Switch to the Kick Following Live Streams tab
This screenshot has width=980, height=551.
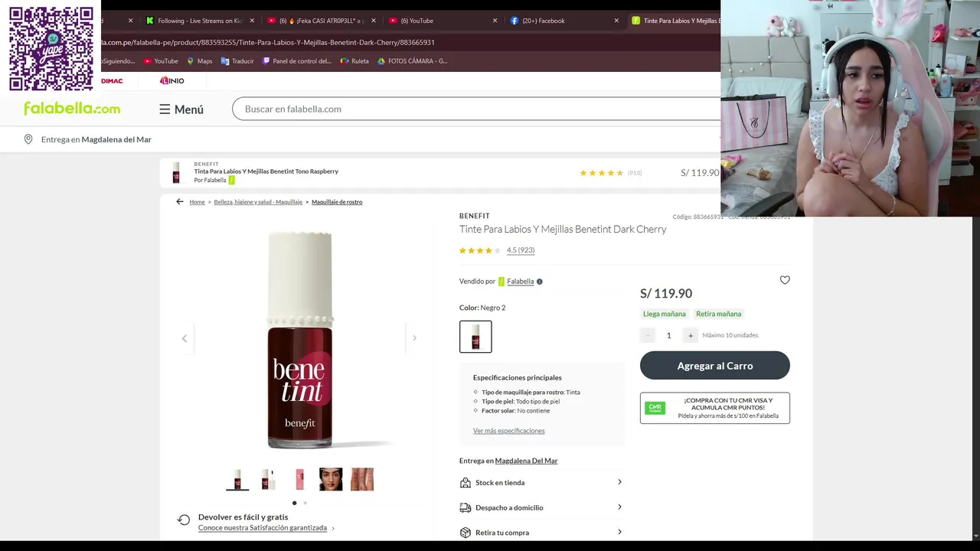click(199, 21)
